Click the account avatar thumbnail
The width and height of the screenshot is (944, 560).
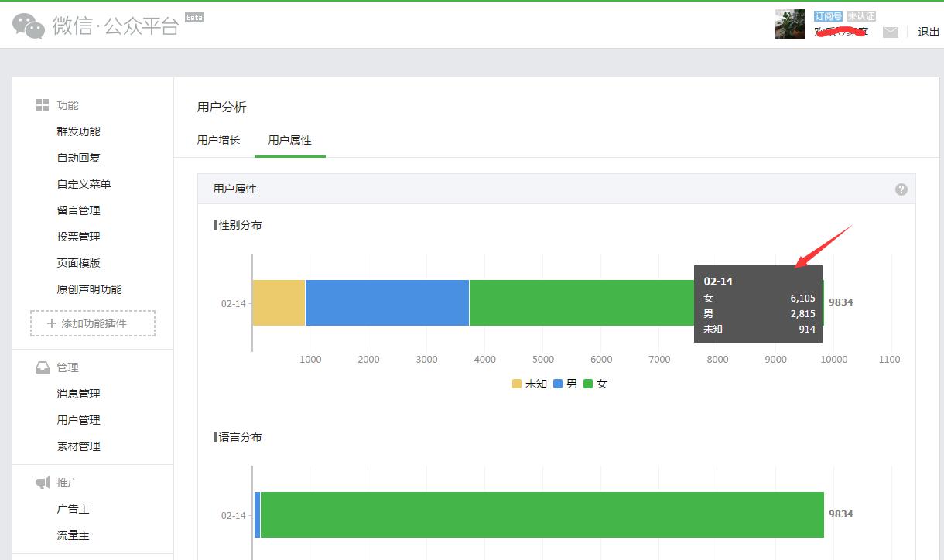pyautogui.click(x=788, y=24)
